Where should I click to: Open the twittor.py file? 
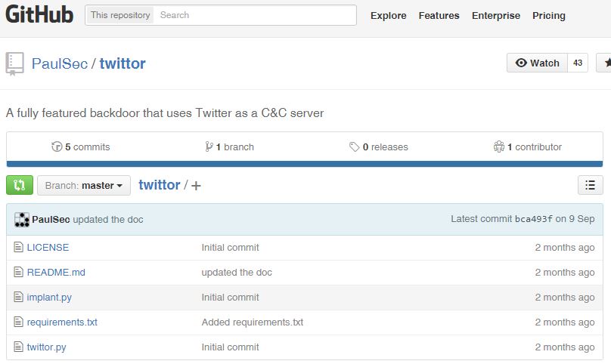(46, 347)
